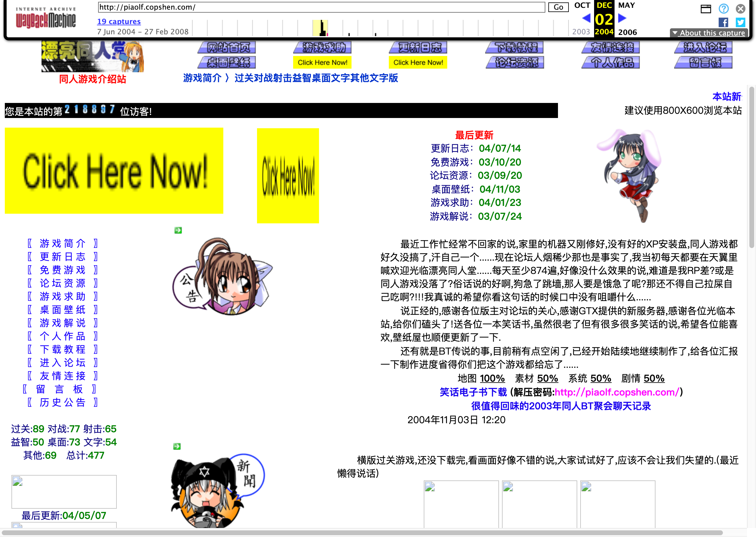
Task: Open the 19 captures link
Action: (x=119, y=21)
